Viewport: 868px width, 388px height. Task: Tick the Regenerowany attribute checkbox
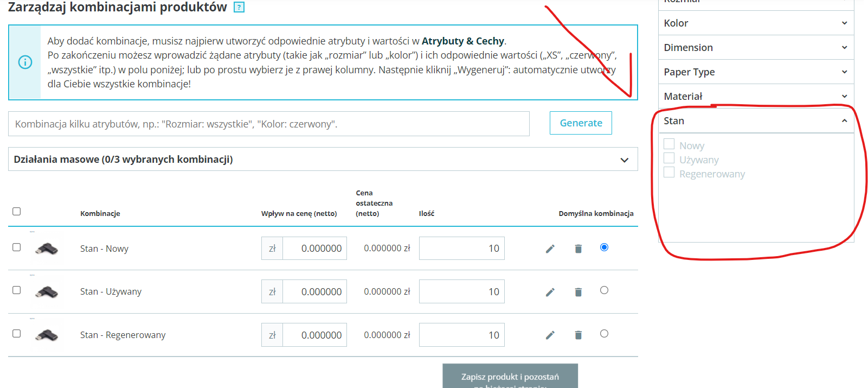click(669, 172)
